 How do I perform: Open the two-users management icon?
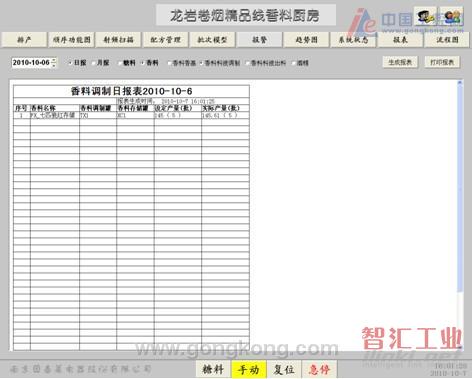pos(452,16)
